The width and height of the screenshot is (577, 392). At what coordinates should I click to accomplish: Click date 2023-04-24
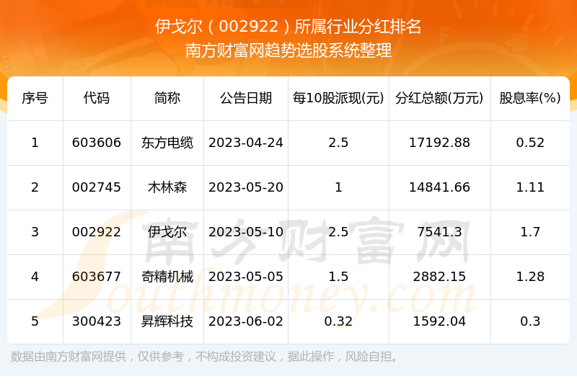point(246,143)
